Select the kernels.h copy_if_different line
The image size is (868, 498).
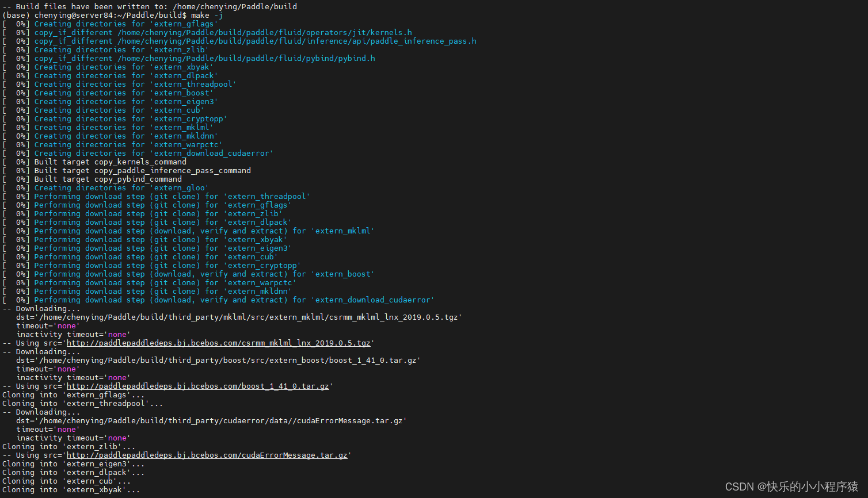(x=207, y=32)
